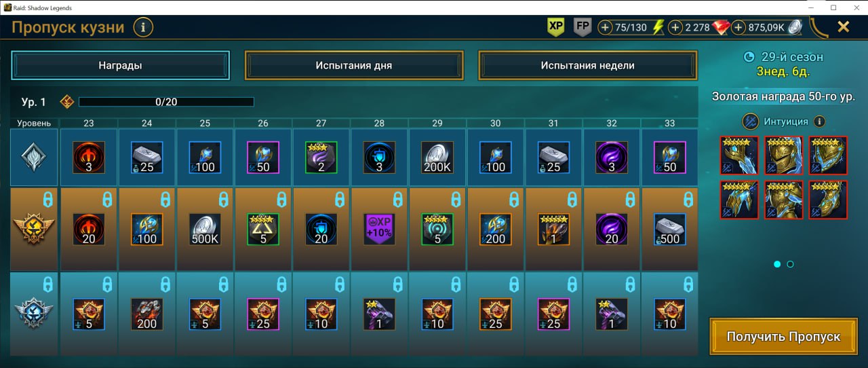Select the XP +10% gold reward
The width and height of the screenshot is (868, 368).
click(x=379, y=229)
